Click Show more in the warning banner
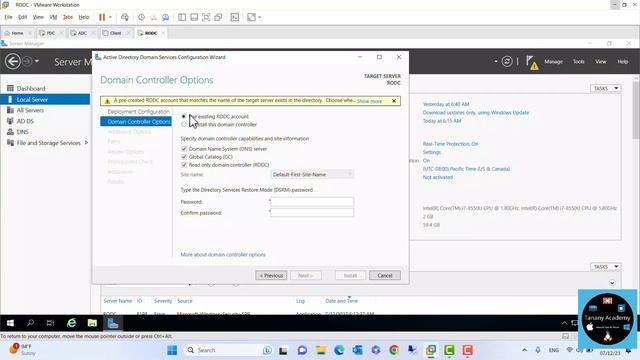Screen dimensions: 640x360 [x=369, y=101]
